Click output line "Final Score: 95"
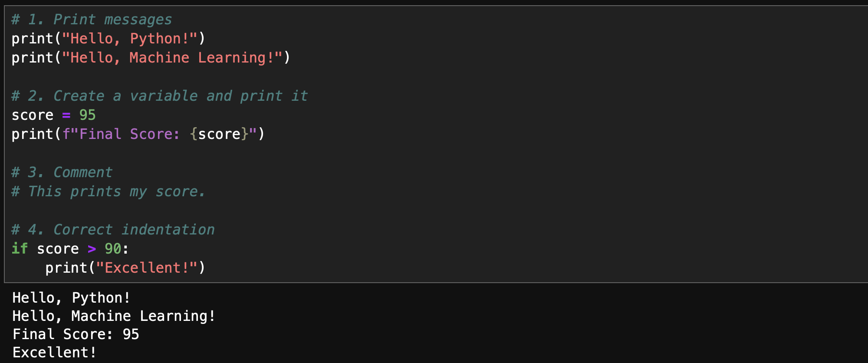This screenshot has height=363, width=868. coord(76,334)
